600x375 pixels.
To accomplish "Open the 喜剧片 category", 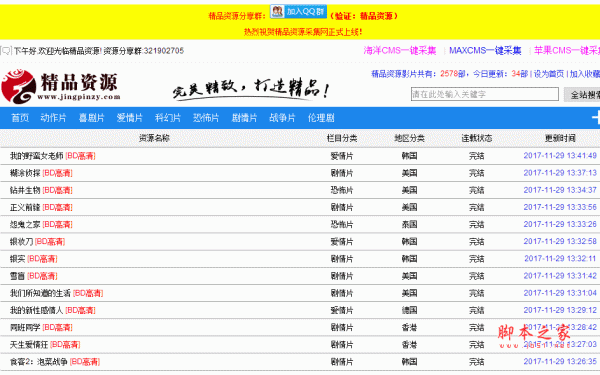I will [91, 118].
